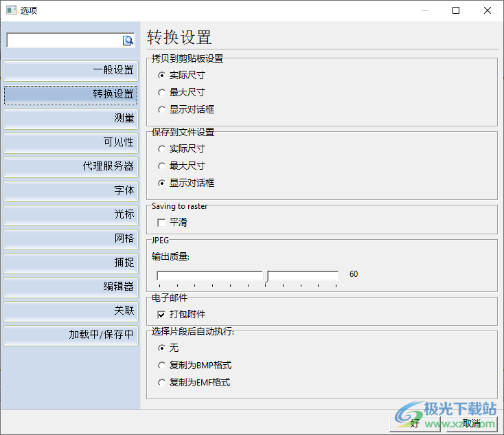Open the 字体 settings category
Image resolution: width=504 pixels, height=435 pixels.
71,191
